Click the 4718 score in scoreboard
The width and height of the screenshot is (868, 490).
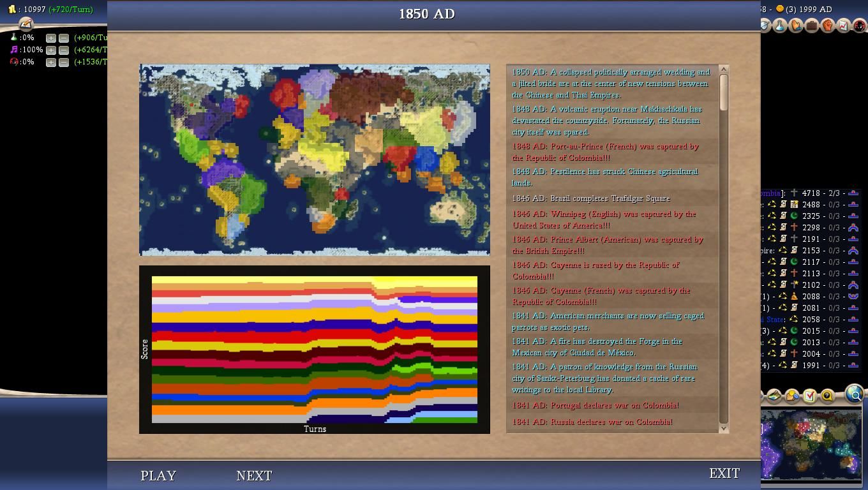(x=811, y=193)
